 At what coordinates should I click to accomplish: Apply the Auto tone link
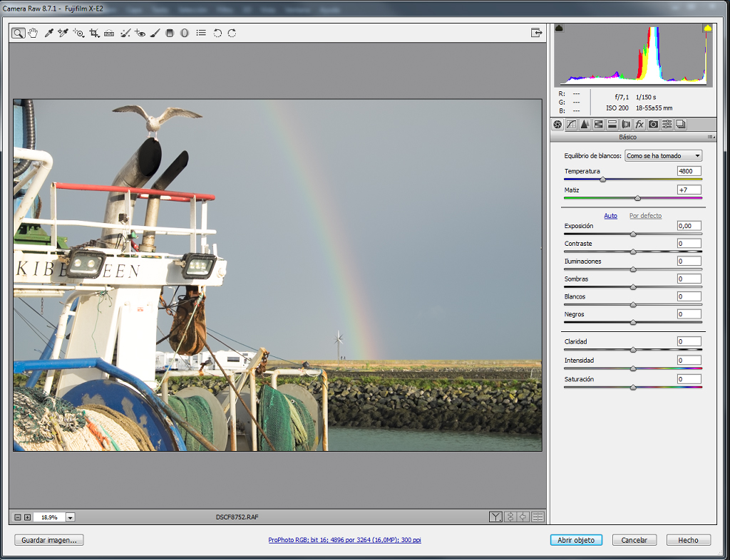click(610, 216)
